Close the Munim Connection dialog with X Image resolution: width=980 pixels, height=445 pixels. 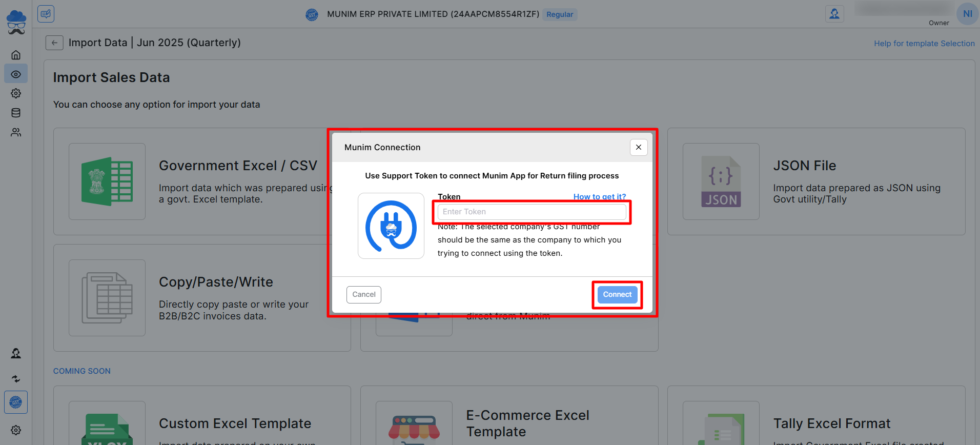639,147
